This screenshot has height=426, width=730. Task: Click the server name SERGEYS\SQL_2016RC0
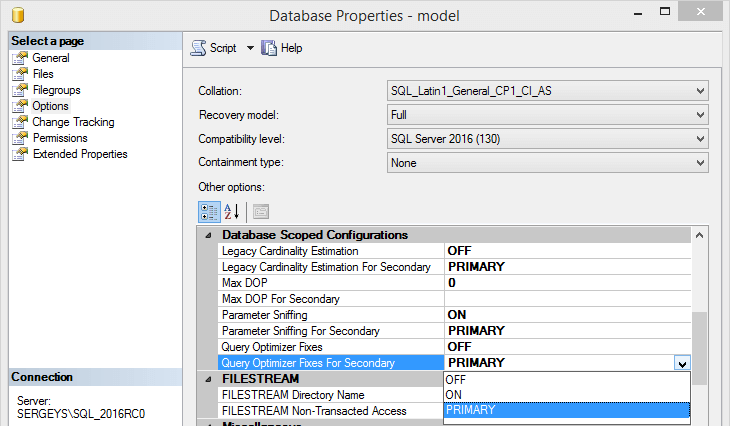[81, 414]
